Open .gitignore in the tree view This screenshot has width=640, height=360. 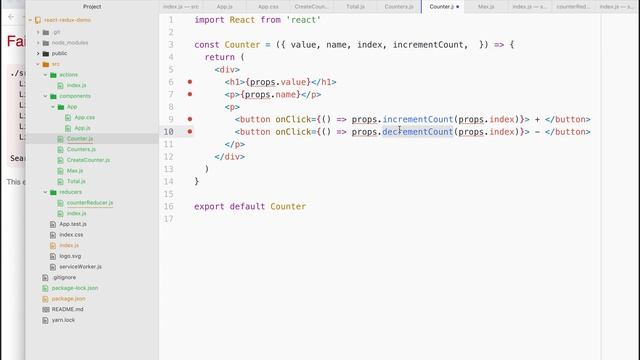click(x=64, y=278)
